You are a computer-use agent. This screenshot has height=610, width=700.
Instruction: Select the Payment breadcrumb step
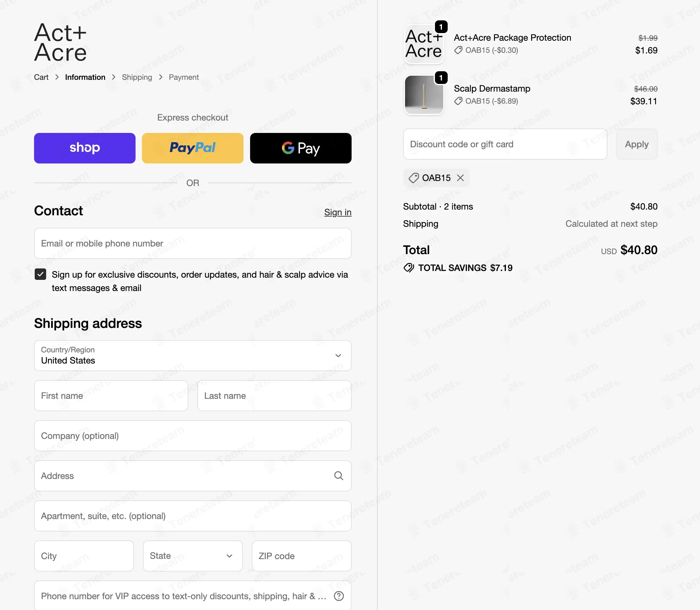point(184,77)
